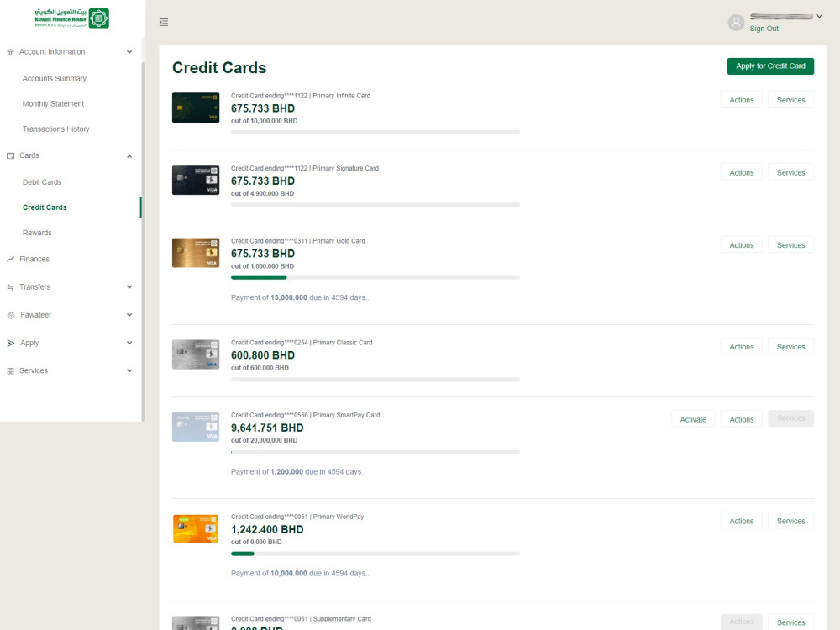840x630 pixels.
Task: Collapse the Cards section chevron
Action: click(129, 156)
